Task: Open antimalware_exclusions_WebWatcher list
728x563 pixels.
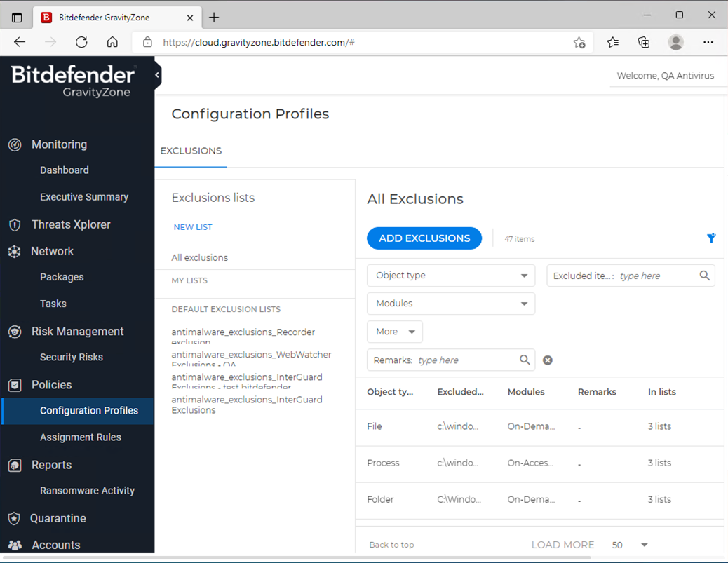Action: coord(251,359)
